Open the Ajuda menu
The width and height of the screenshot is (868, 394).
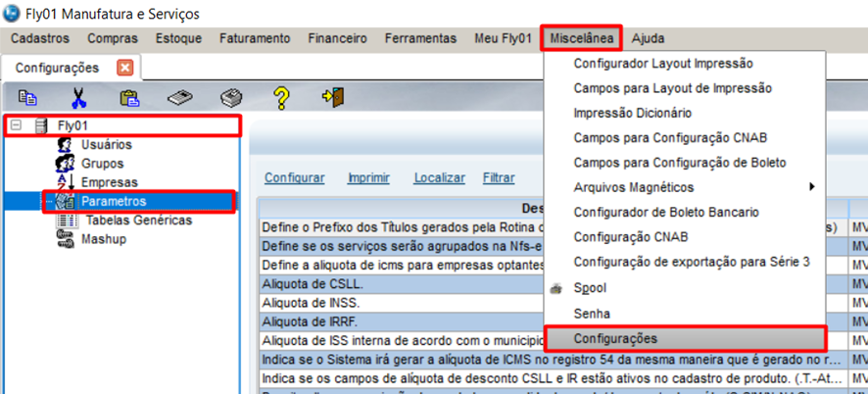[649, 38]
